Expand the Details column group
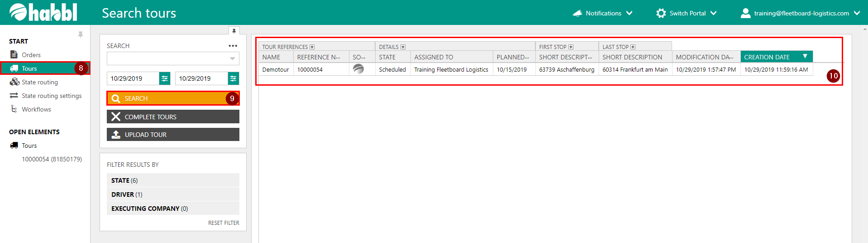The image size is (868, 243). [x=403, y=47]
